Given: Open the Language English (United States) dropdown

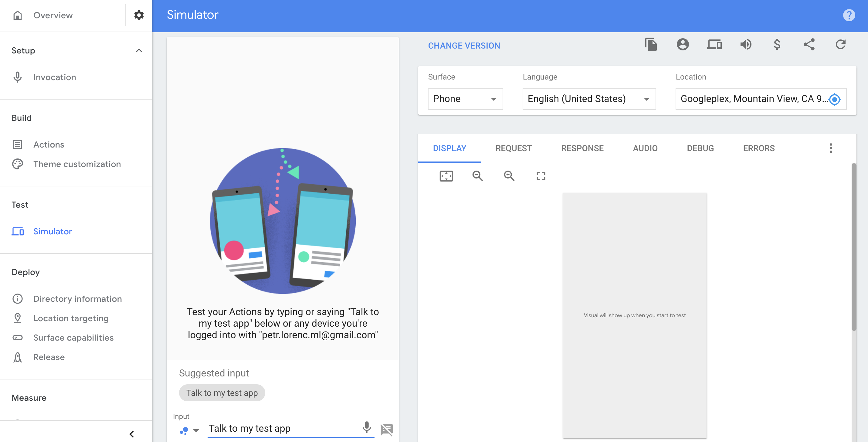Looking at the screenshot, I should pos(589,99).
